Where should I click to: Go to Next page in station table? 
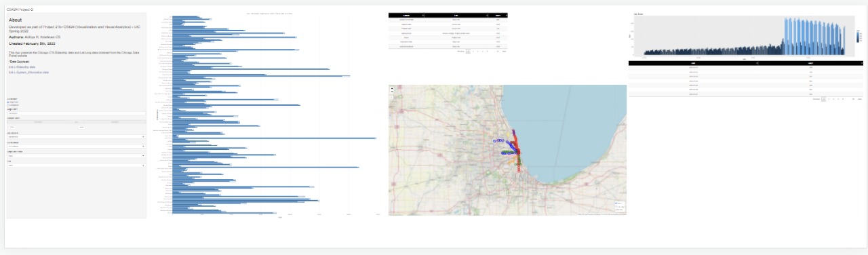pos(504,52)
